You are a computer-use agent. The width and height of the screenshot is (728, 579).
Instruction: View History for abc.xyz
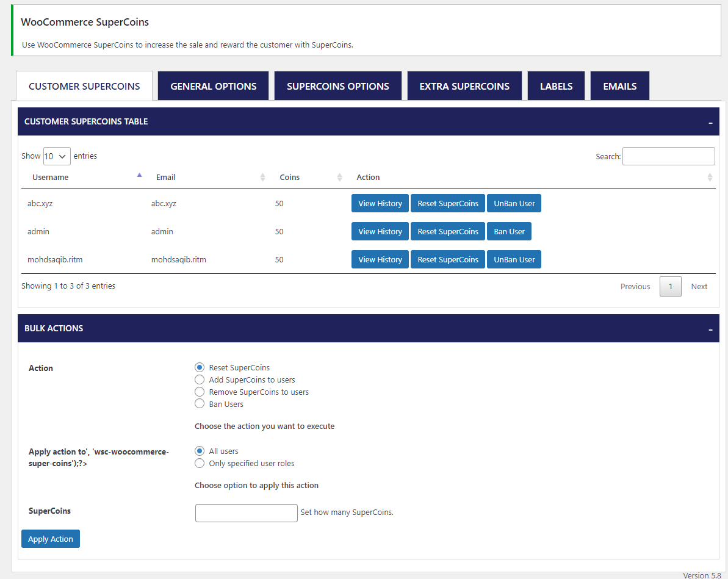point(380,203)
